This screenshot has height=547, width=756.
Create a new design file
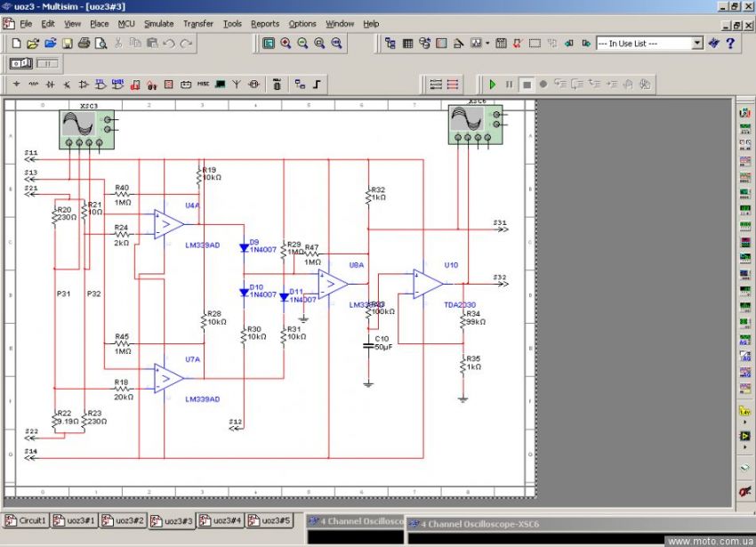tap(16, 44)
